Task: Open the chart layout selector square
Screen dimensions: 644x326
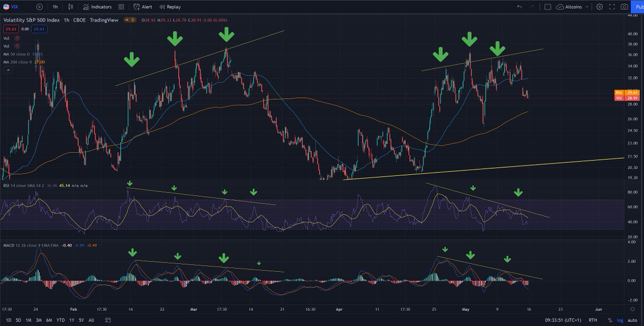Action: click(547, 7)
